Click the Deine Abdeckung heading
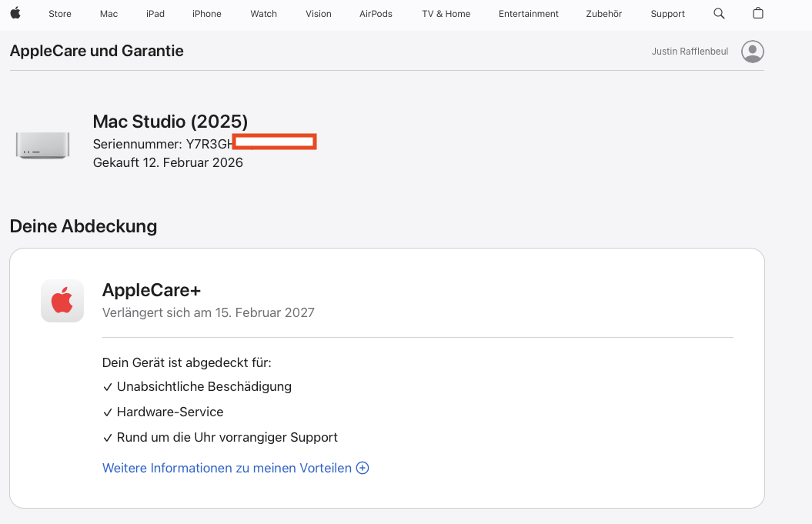Viewport: 812px width, 524px height. pyautogui.click(x=83, y=226)
